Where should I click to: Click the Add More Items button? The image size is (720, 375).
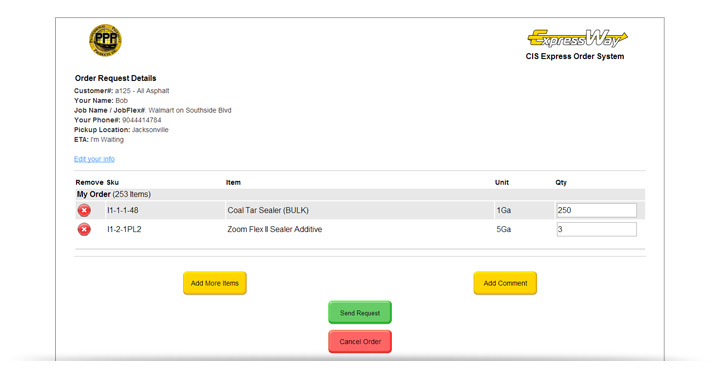click(215, 283)
